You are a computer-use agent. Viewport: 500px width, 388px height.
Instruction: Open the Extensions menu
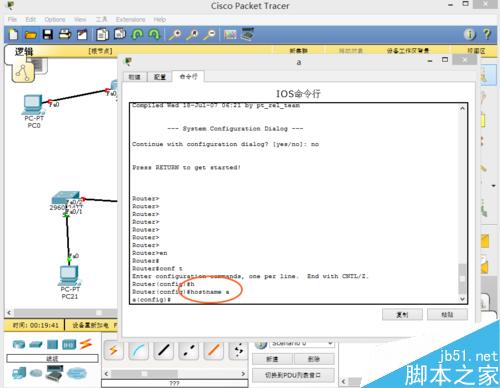pyautogui.click(x=130, y=19)
